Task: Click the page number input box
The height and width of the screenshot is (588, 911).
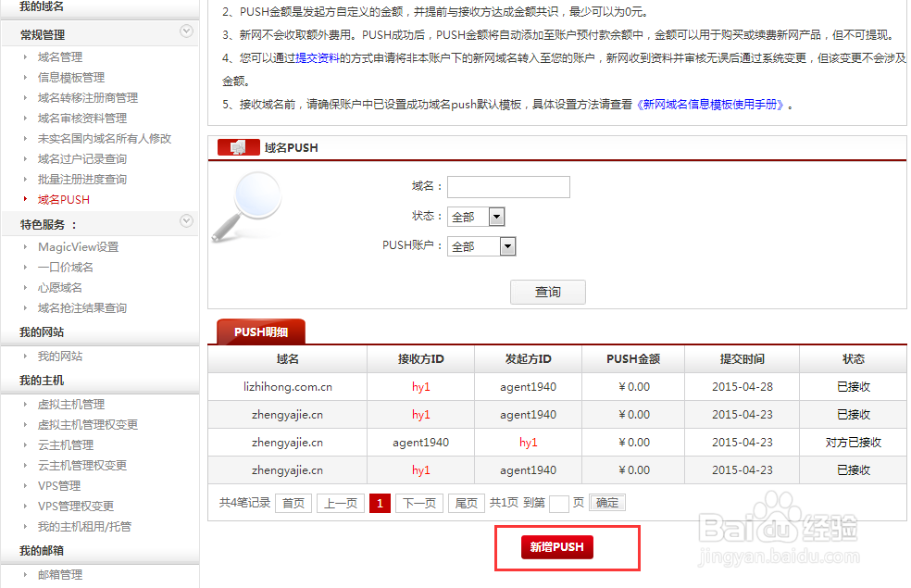Action: click(x=559, y=504)
